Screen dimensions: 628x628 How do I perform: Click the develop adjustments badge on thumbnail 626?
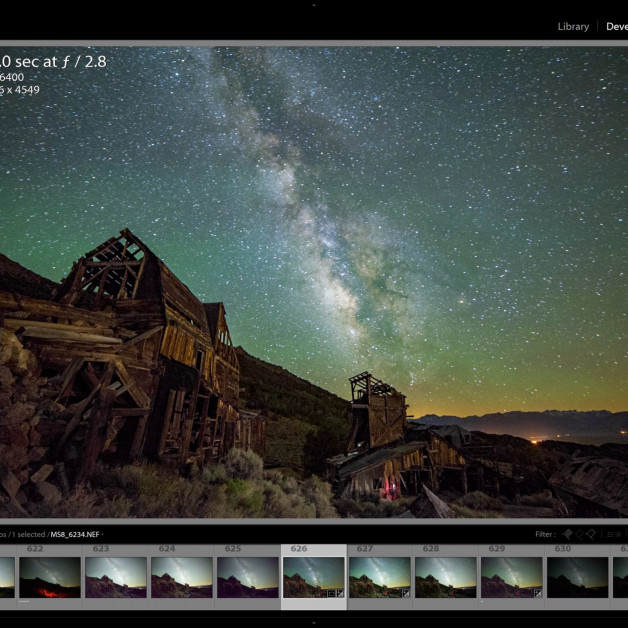340,593
